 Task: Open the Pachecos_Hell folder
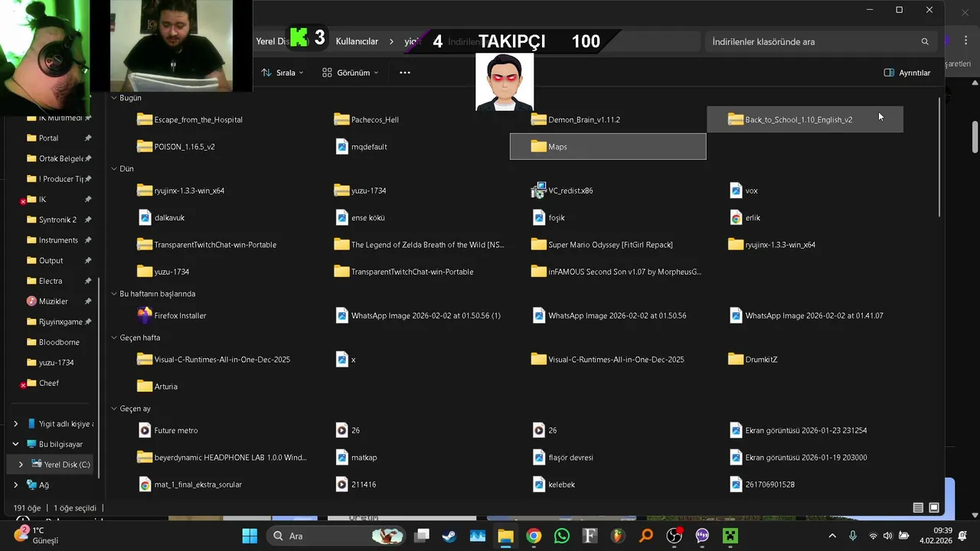point(367,119)
